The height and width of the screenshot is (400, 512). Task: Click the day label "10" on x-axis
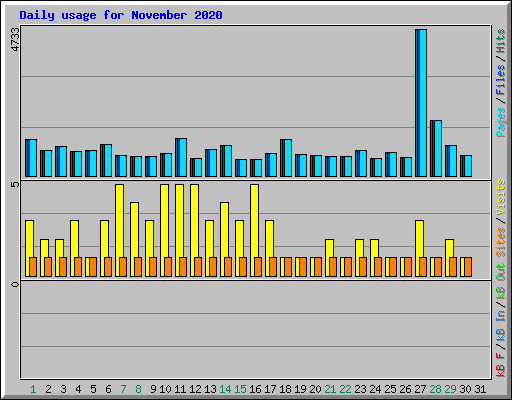165,389
